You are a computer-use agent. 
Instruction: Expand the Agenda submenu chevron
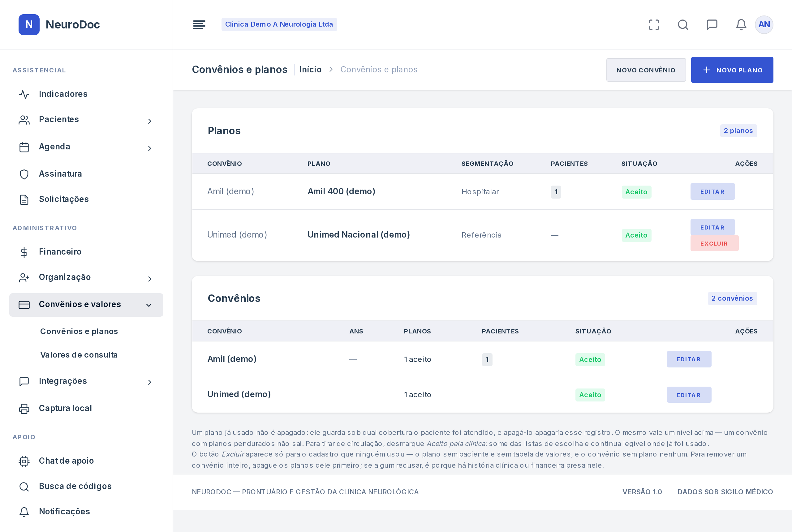pos(149,148)
